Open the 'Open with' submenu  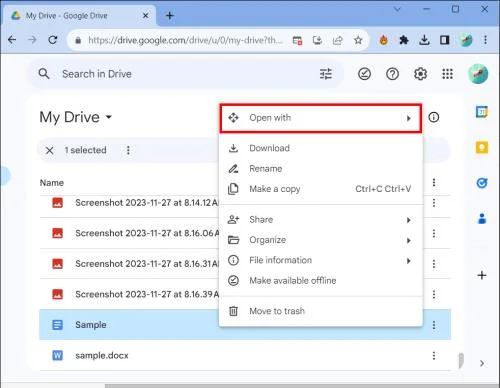[x=321, y=118]
